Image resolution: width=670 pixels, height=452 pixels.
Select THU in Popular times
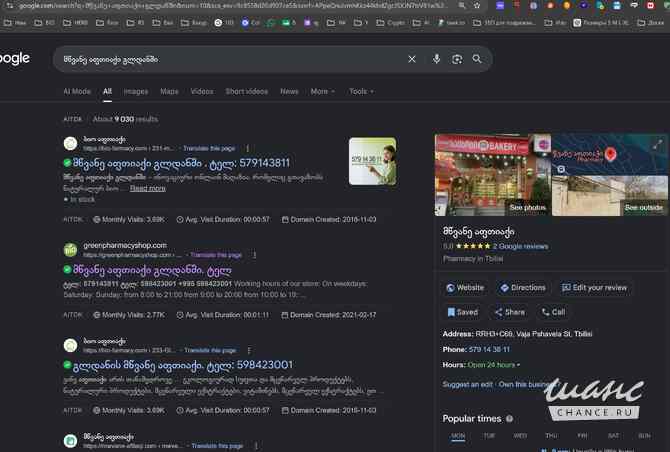tap(551, 436)
